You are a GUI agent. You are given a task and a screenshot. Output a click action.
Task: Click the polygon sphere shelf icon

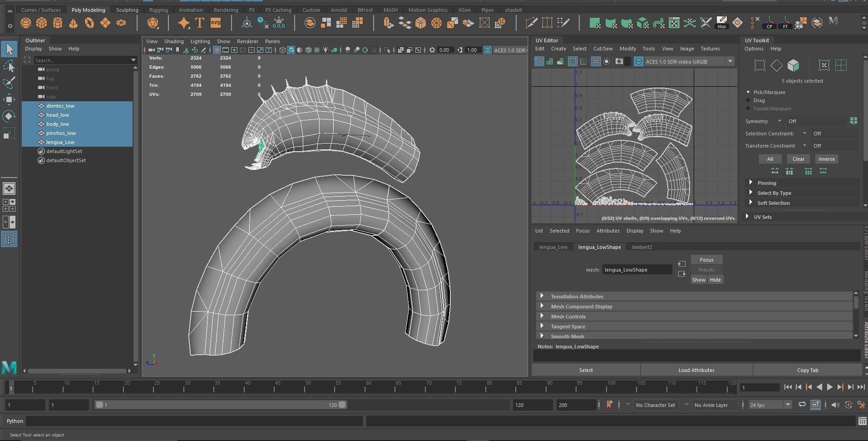tap(26, 23)
